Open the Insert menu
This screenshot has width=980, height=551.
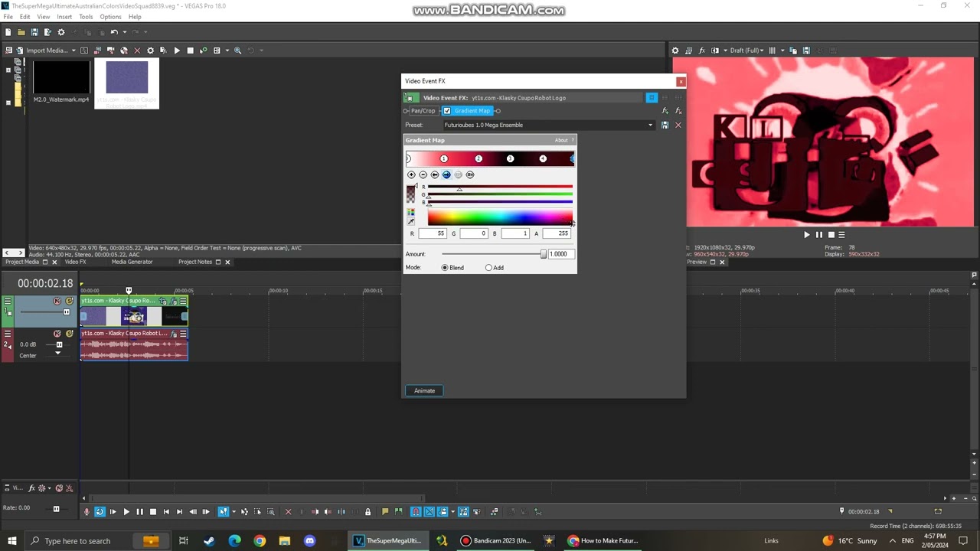[x=64, y=17]
